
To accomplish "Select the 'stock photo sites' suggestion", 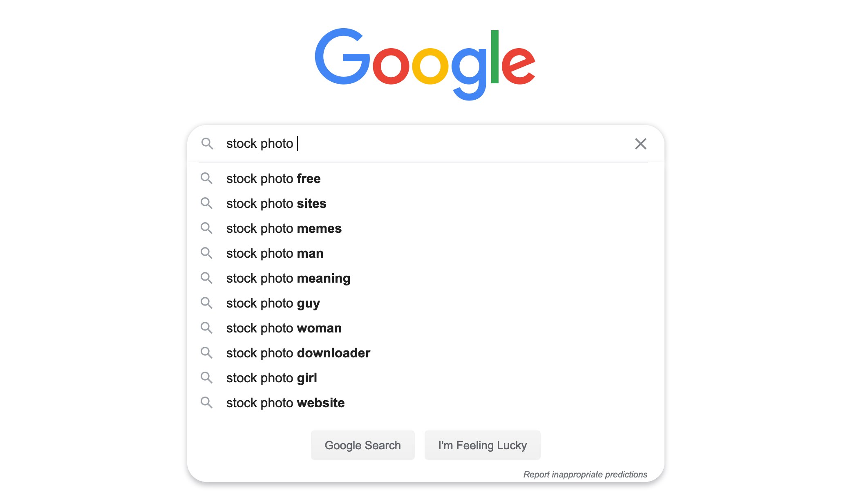I will pyautogui.click(x=276, y=203).
